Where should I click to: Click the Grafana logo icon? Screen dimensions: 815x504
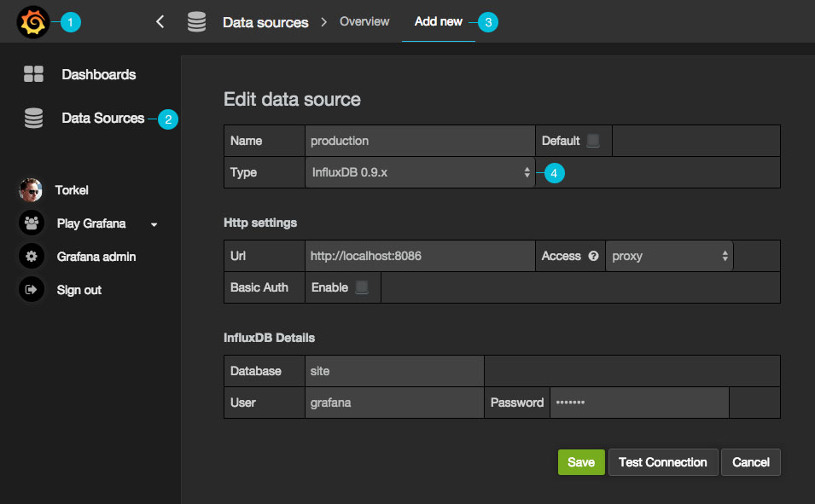[33, 22]
